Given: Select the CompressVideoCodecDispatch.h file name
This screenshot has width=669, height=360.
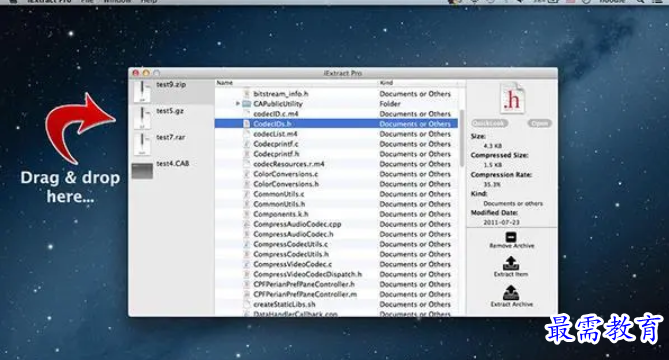Looking at the screenshot, I should point(307,274).
